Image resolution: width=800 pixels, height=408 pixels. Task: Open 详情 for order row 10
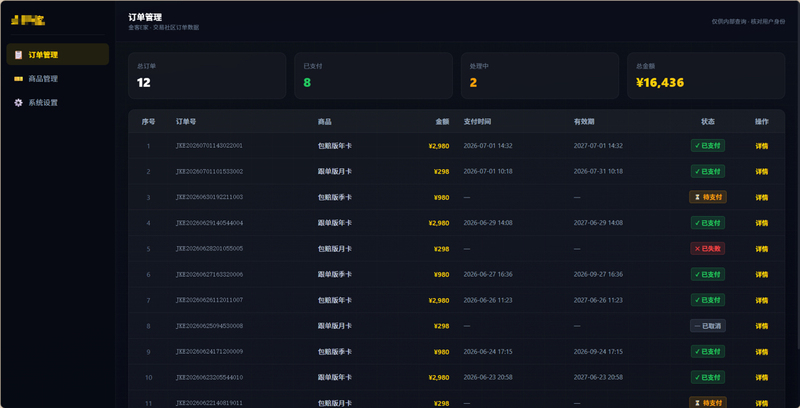[x=762, y=377]
